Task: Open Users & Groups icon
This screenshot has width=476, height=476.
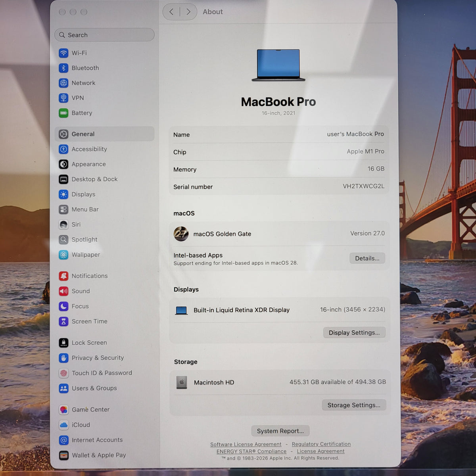Action: click(63, 388)
